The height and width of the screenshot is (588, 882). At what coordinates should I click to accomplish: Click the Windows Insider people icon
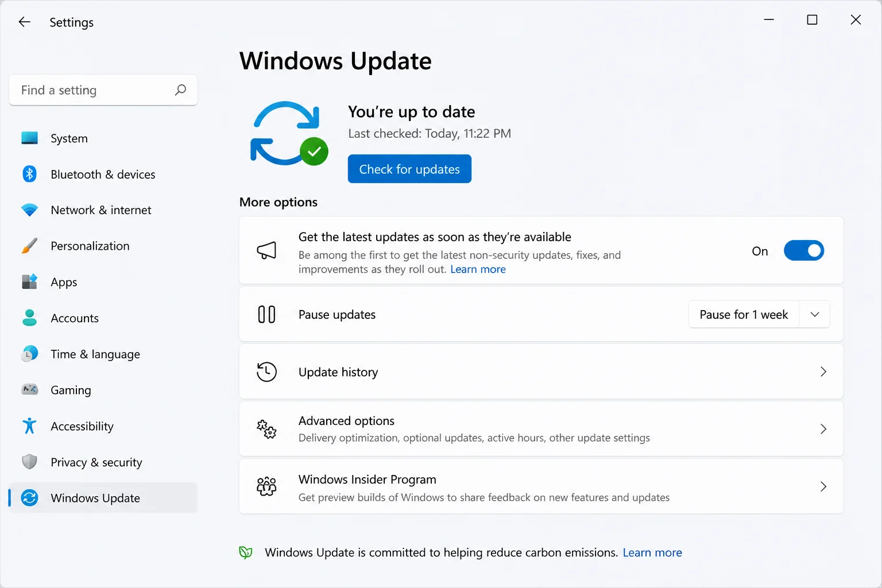tap(266, 486)
